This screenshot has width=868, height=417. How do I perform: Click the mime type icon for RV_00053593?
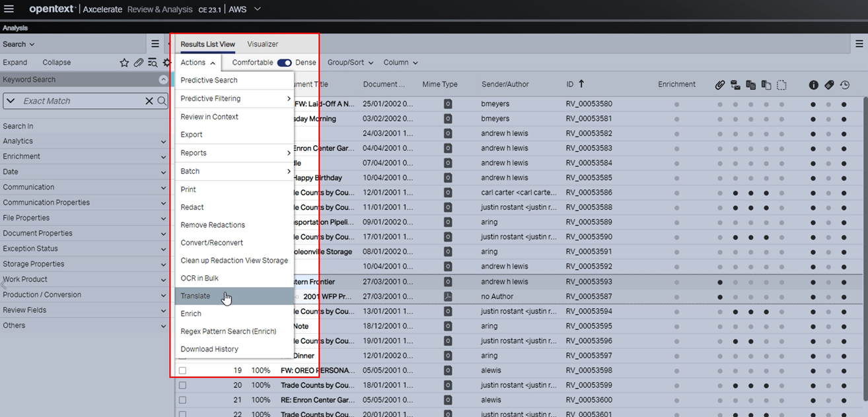tap(448, 282)
